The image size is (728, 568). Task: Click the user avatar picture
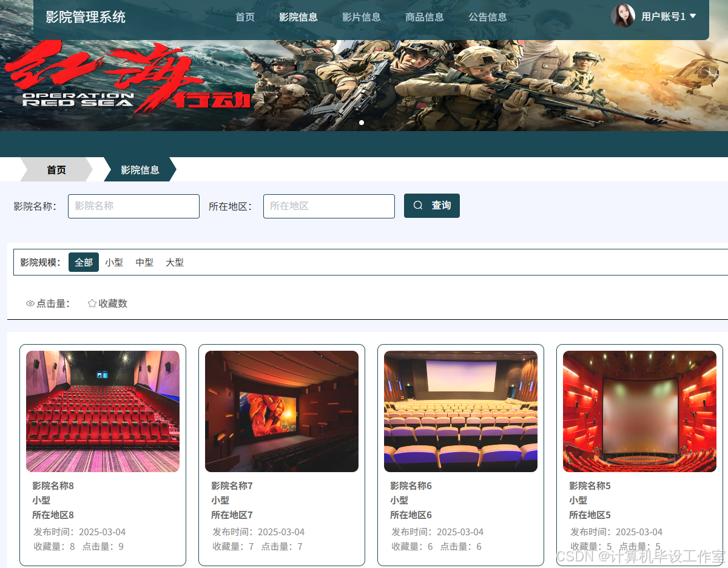[623, 16]
